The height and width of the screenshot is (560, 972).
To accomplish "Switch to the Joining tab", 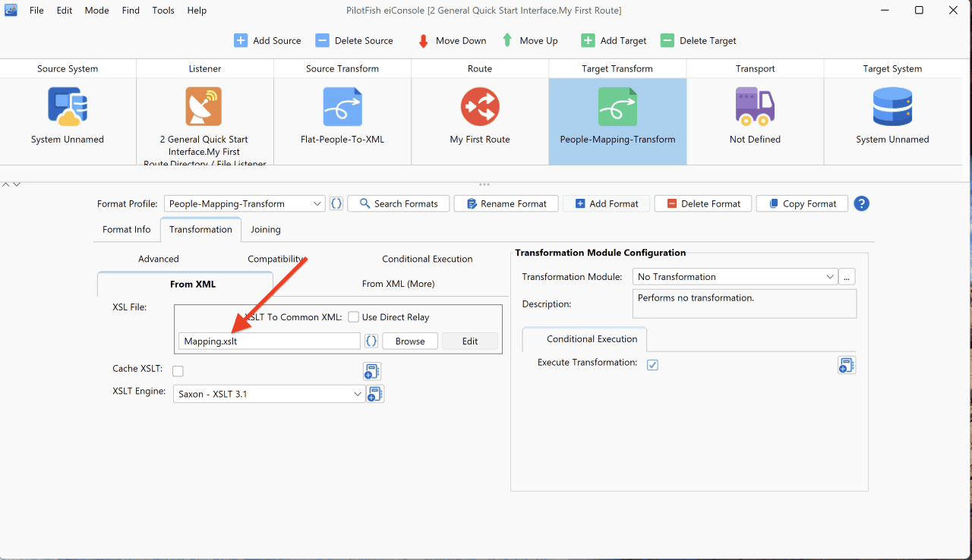I will click(x=266, y=229).
